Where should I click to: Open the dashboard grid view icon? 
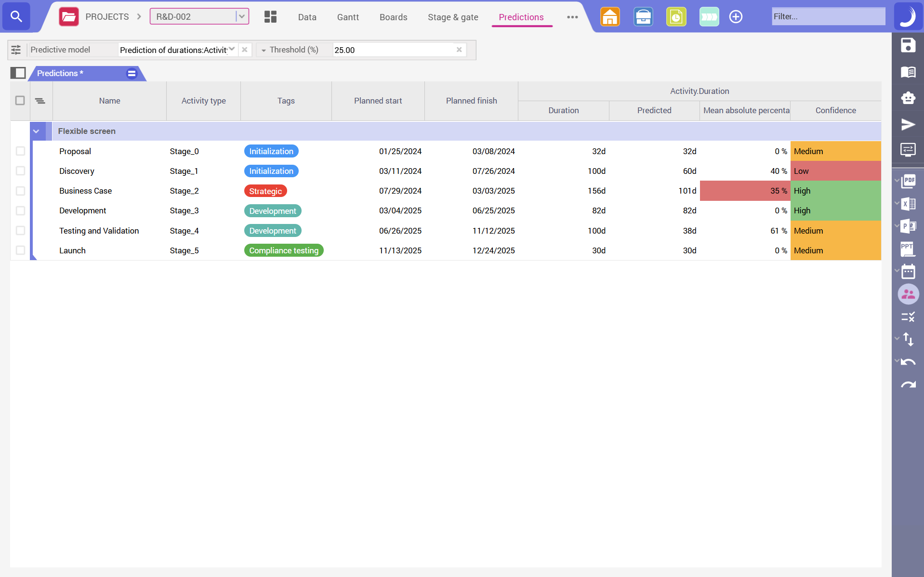pyautogui.click(x=270, y=17)
